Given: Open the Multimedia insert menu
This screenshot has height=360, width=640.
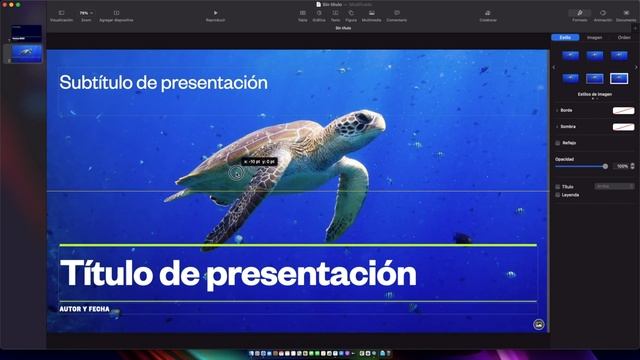Looking at the screenshot, I should pos(371,16).
